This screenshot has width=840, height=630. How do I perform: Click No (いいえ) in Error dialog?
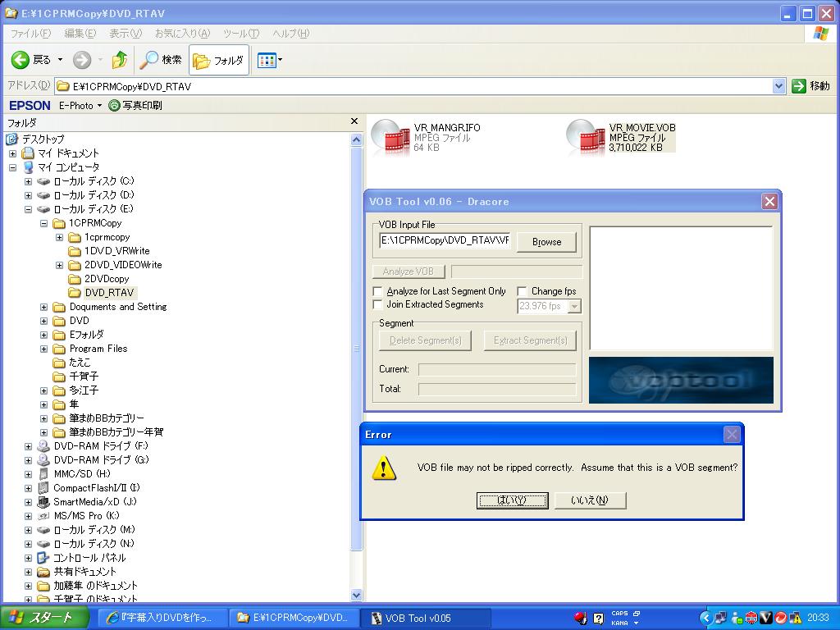[x=590, y=500]
